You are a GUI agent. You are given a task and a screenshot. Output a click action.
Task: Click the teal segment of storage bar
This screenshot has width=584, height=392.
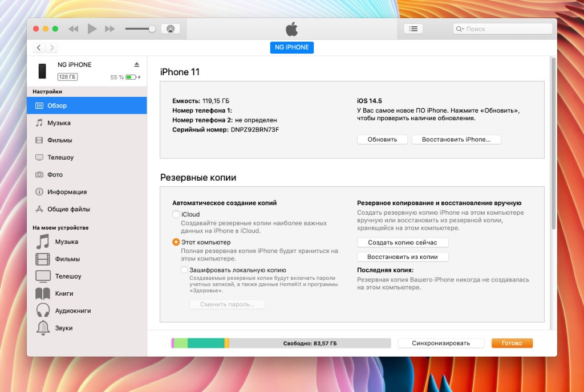pos(206,343)
